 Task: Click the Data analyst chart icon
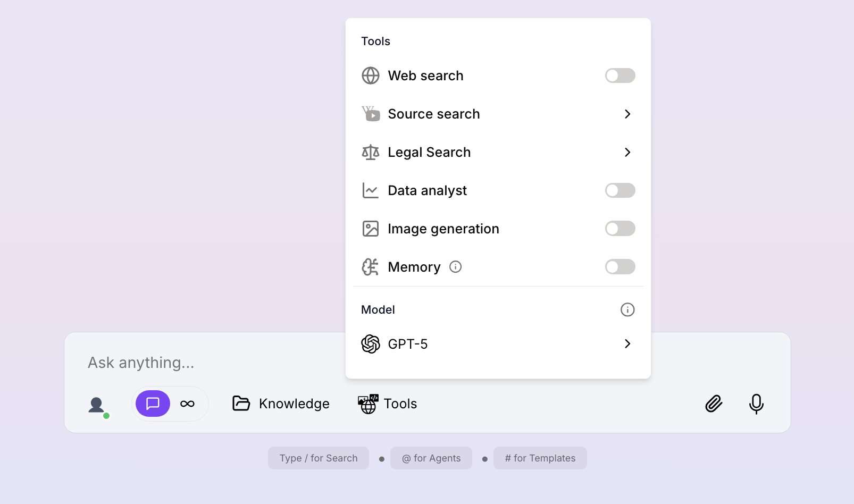pos(371,190)
